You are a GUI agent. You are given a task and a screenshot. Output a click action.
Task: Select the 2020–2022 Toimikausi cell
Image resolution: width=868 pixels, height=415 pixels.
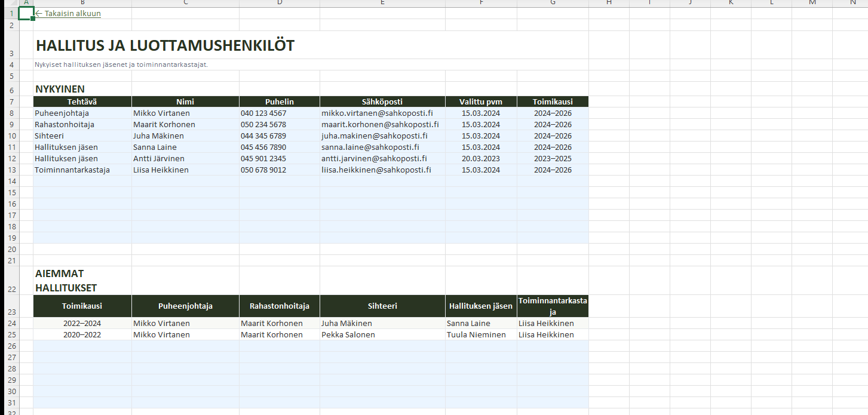(x=82, y=334)
